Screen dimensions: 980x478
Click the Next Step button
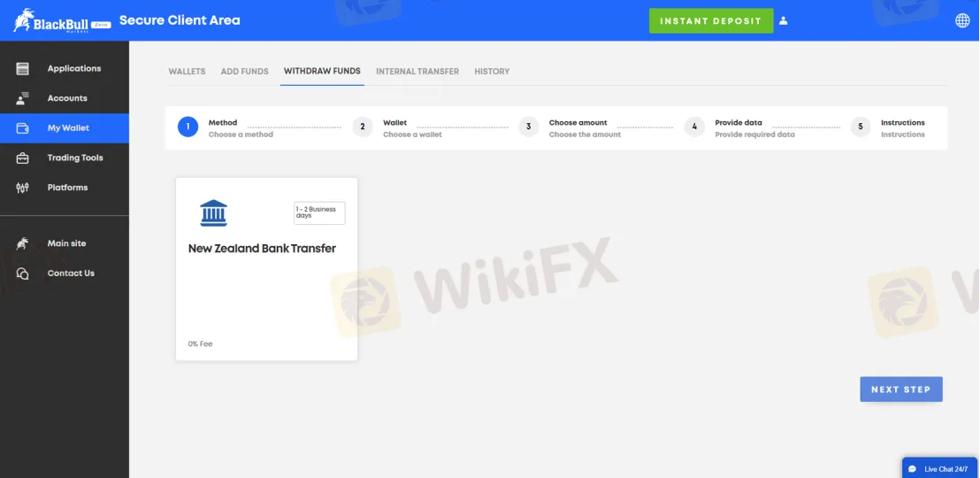(900, 389)
